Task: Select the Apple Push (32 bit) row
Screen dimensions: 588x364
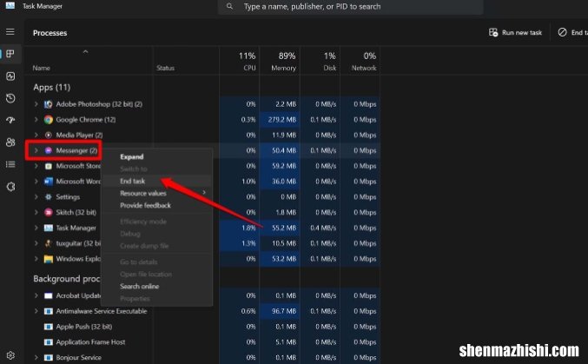Action: coord(202,327)
